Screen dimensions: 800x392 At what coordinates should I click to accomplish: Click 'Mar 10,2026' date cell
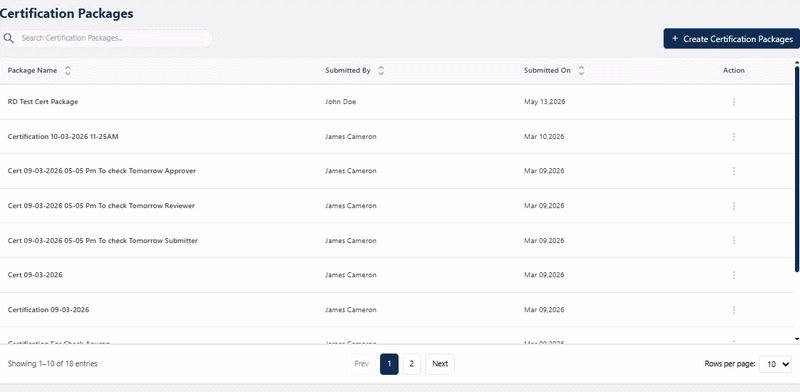click(x=544, y=137)
